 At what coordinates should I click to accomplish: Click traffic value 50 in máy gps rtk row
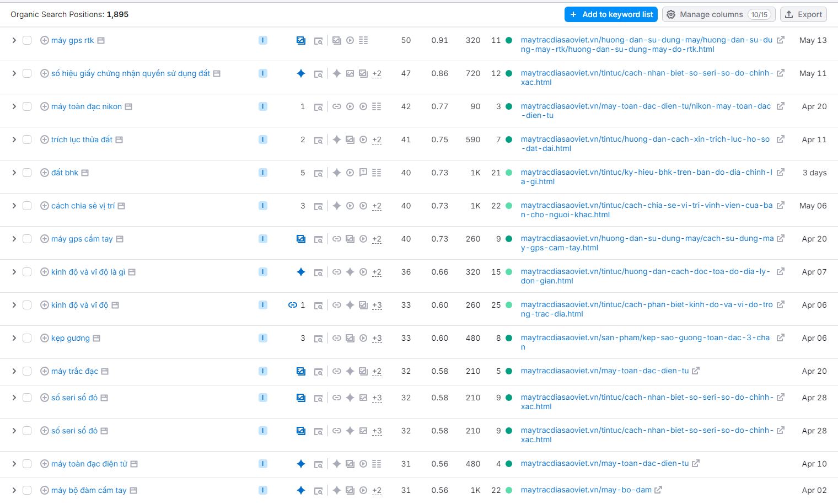click(406, 40)
